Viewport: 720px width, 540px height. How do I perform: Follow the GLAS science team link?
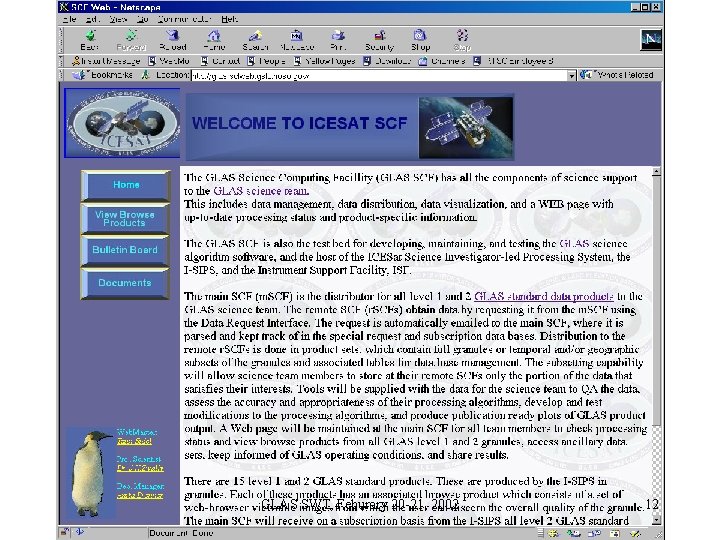click(261, 191)
